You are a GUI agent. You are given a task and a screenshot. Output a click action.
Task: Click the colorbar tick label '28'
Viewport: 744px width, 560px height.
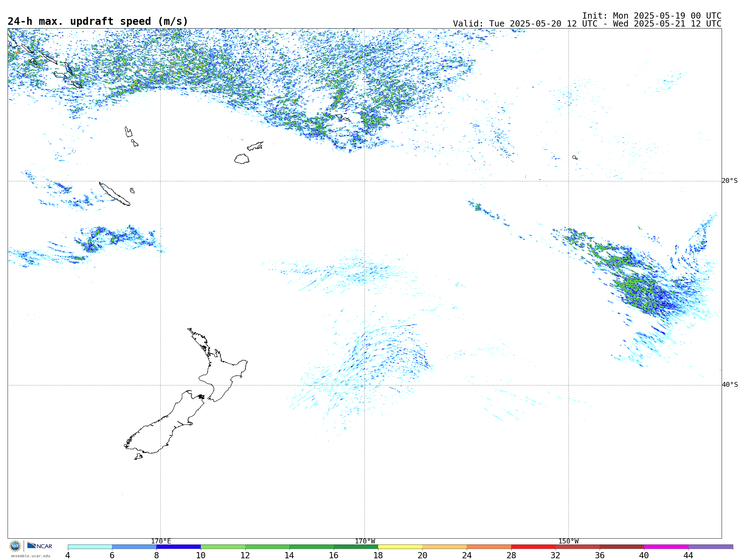(511, 555)
